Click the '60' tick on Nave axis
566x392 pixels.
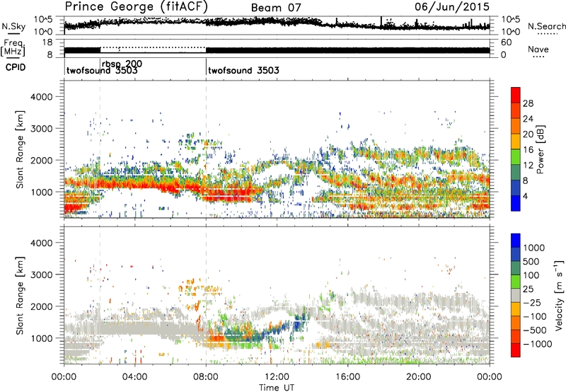pos(506,42)
